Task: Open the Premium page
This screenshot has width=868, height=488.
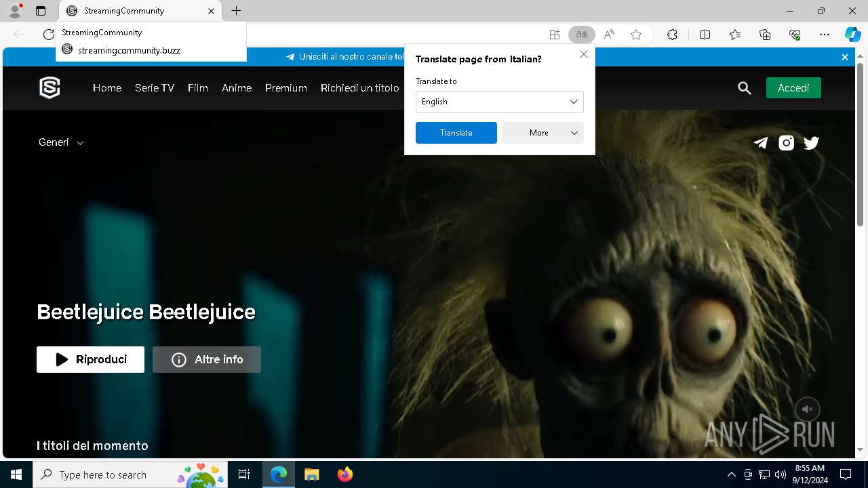Action: [286, 88]
